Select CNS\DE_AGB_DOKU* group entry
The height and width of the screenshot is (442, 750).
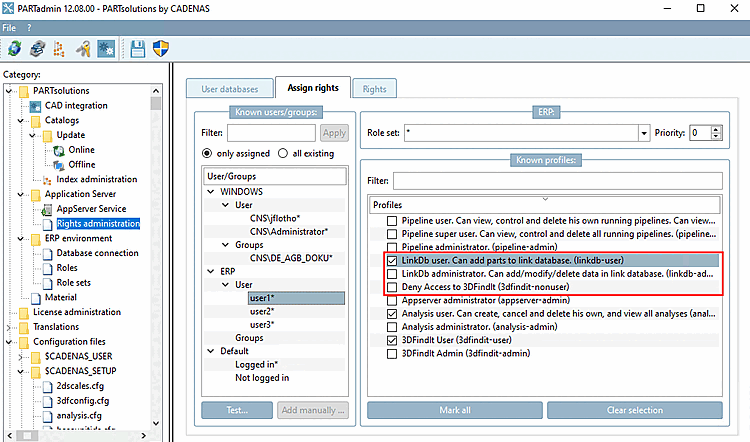tap(291, 258)
